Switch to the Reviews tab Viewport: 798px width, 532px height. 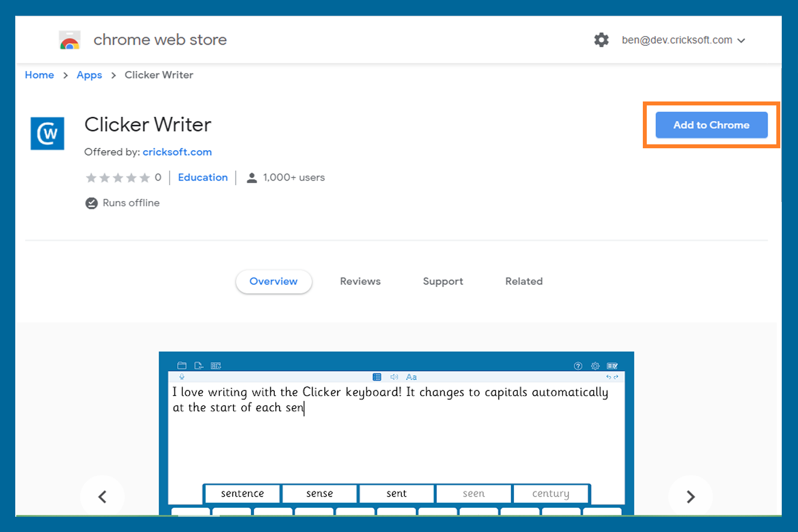[360, 281]
